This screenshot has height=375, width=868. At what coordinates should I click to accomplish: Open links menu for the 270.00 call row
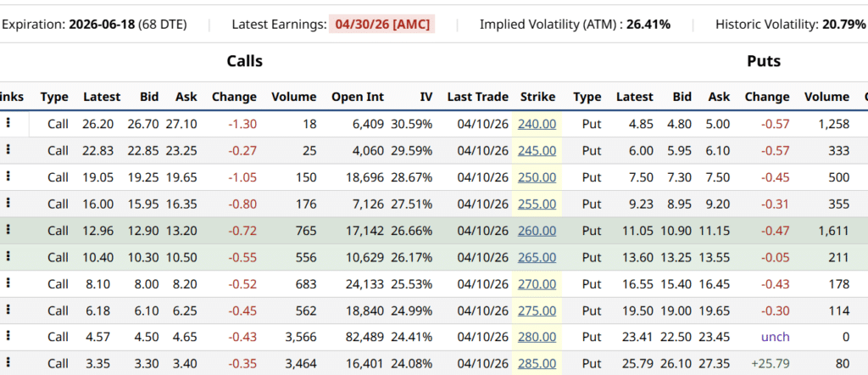pyautogui.click(x=8, y=283)
